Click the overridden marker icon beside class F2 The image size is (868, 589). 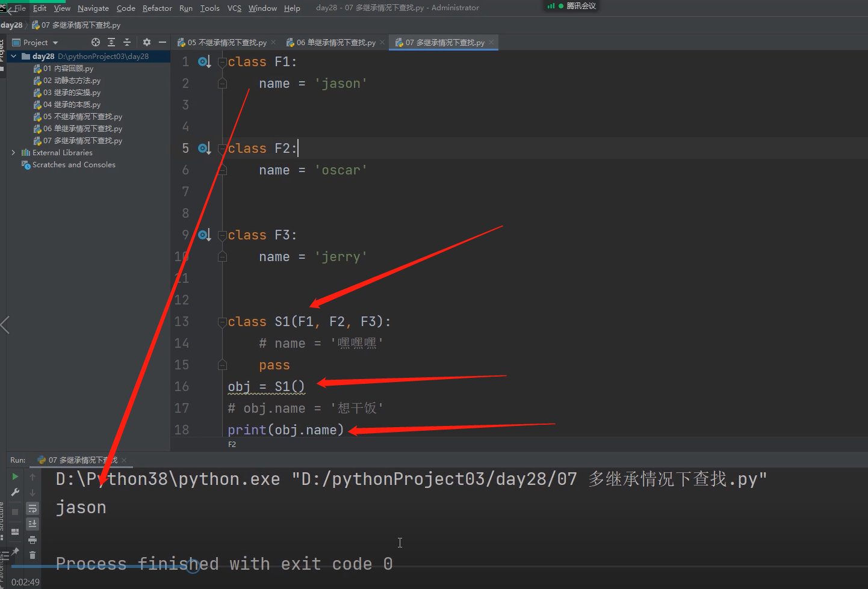(205, 148)
